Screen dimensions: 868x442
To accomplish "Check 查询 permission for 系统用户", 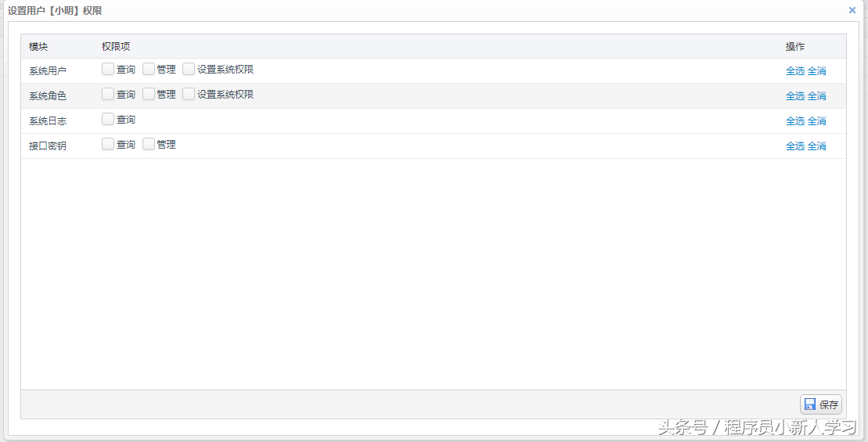I will point(108,69).
